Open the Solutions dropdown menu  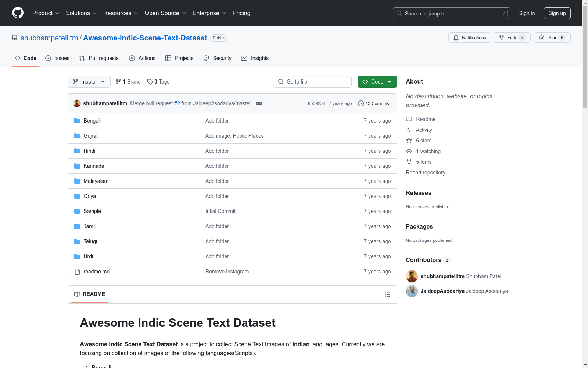coord(81,13)
